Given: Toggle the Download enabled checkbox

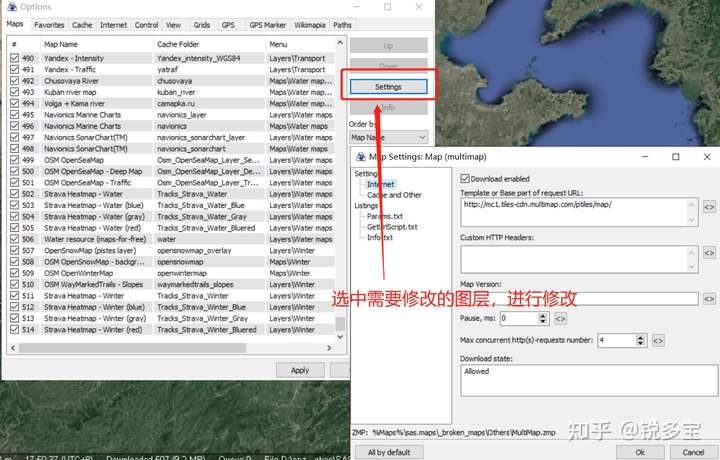Looking at the screenshot, I should 465,179.
